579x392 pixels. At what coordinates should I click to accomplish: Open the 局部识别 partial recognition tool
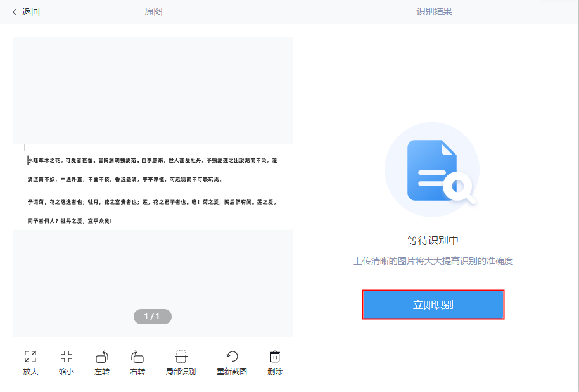180,357
